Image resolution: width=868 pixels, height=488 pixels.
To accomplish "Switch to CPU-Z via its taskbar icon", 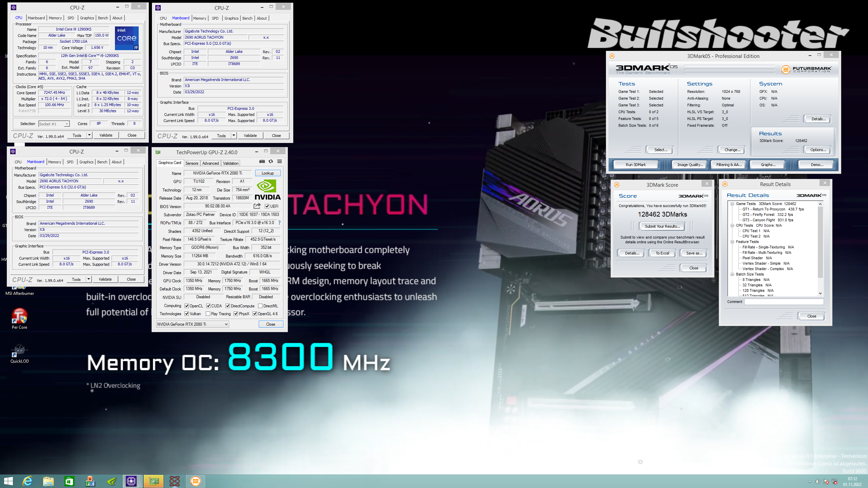I will (131, 481).
